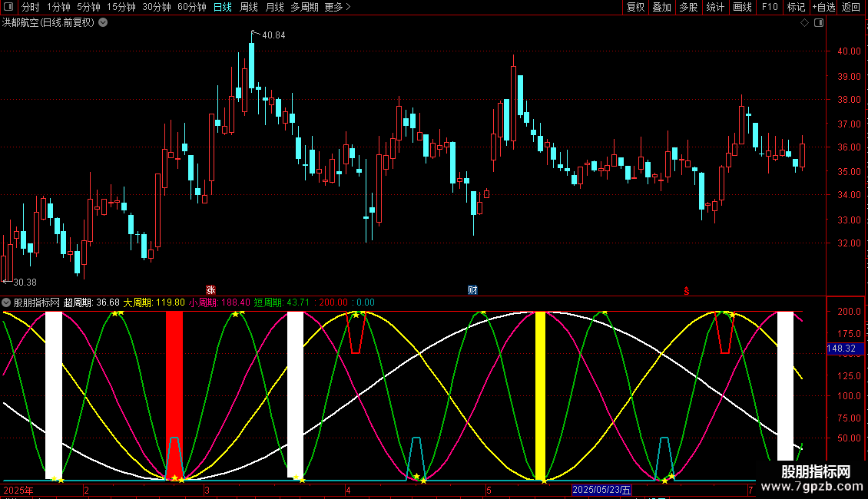The width and height of the screenshot is (868, 499).
Task: Click the +自选 add to watchlist button
Action: pyautogui.click(x=823, y=7)
